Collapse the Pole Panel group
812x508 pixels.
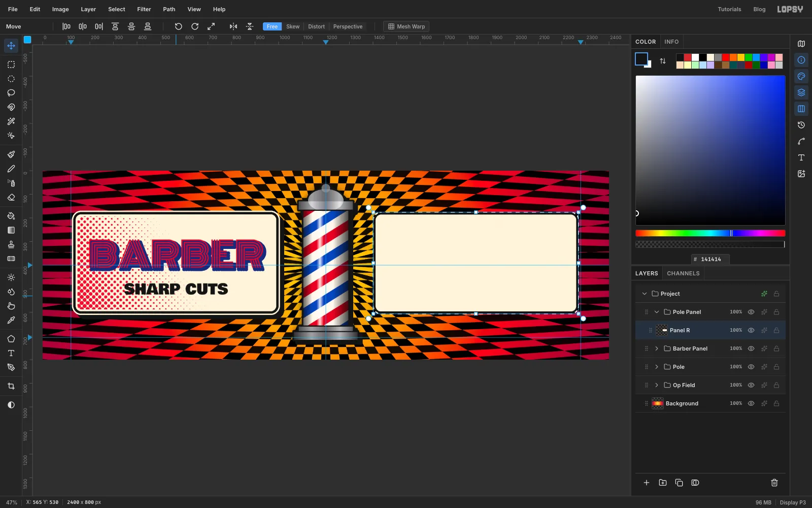[657, 312]
